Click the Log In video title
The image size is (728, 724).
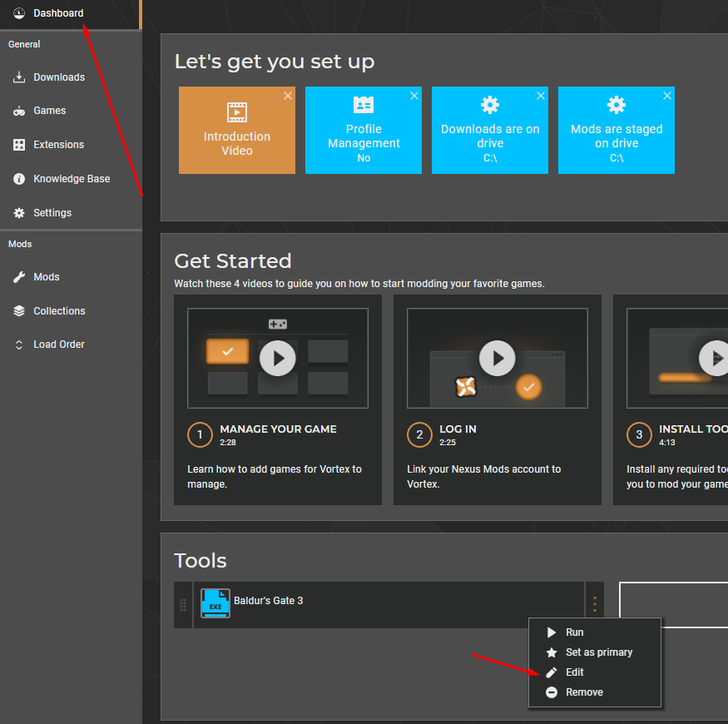[x=458, y=429]
